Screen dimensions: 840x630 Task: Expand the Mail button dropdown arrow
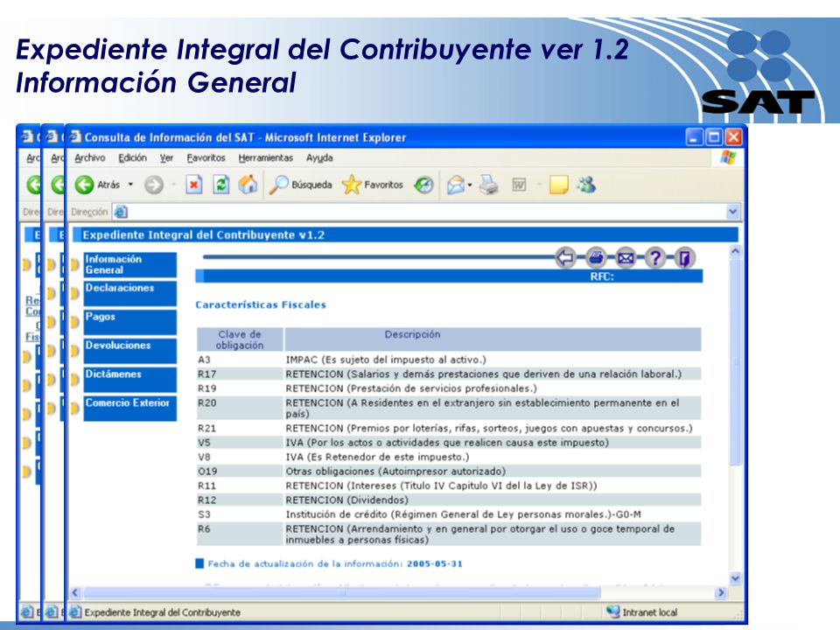coord(470,185)
